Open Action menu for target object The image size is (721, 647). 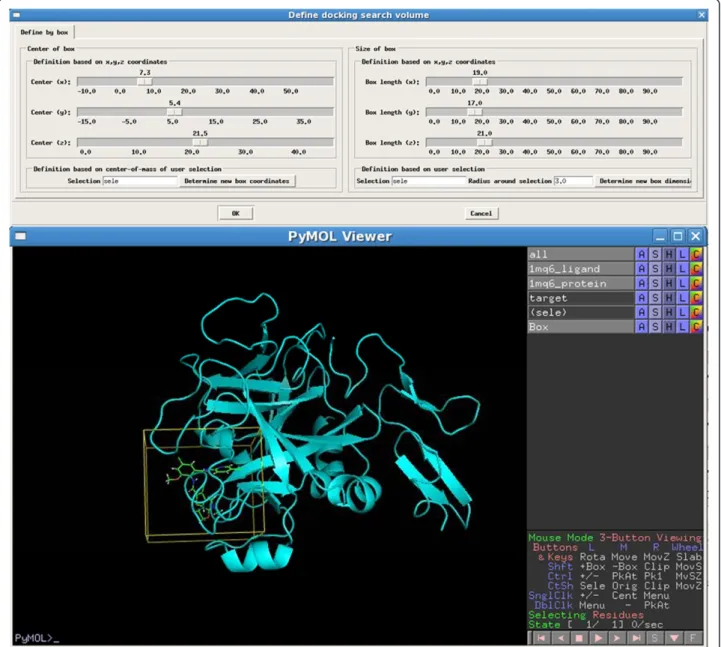coord(641,298)
